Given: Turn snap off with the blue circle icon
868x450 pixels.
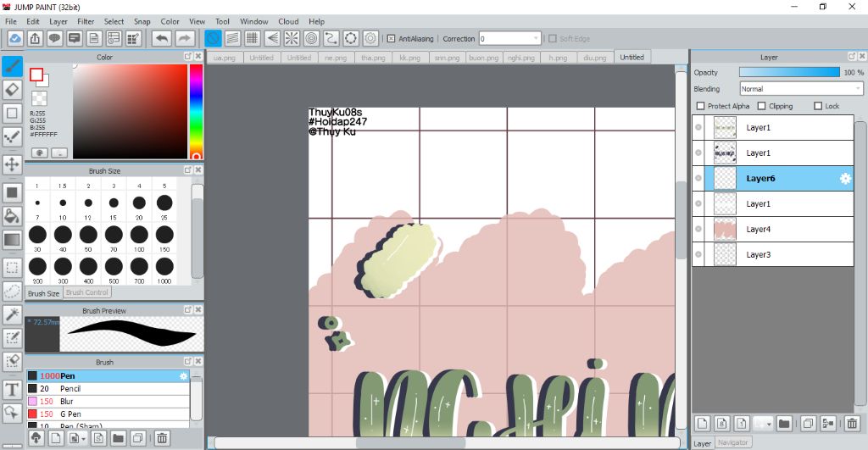Looking at the screenshot, I should [213, 39].
